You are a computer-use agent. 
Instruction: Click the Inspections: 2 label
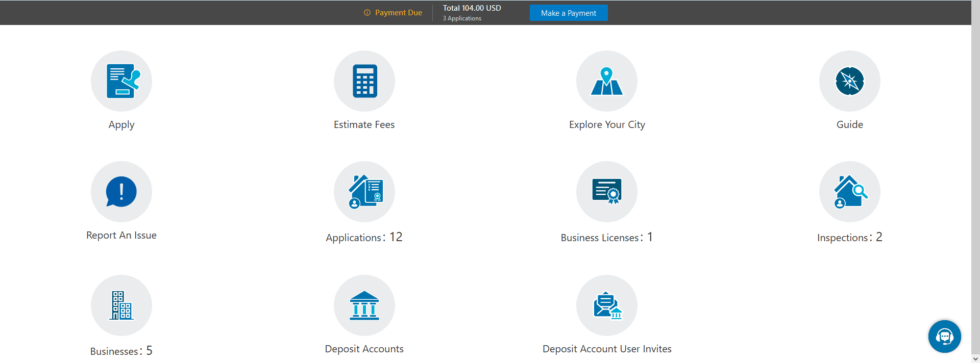coord(850,237)
